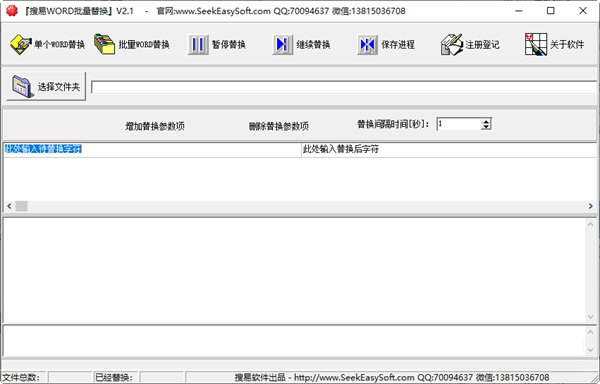Click the left arrow of the horizontal scrollbar

pyautogui.click(x=10, y=206)
